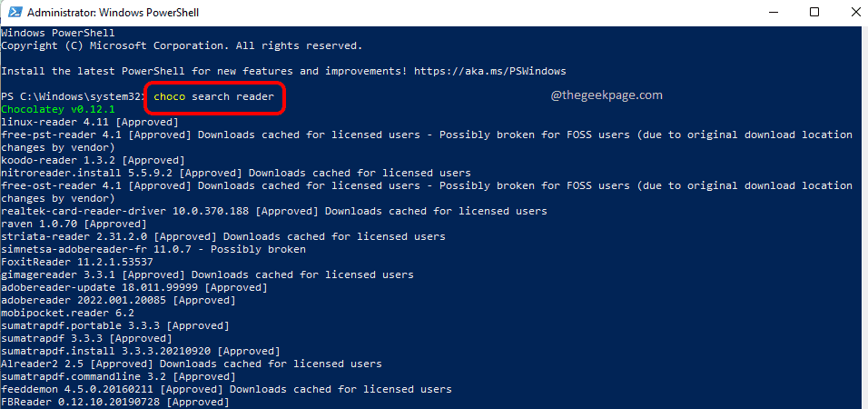This screenshot has width=868, height=409.
Task: Select the sumatrapdf.portable 3.3.3 line
Action: coord(114,325)
